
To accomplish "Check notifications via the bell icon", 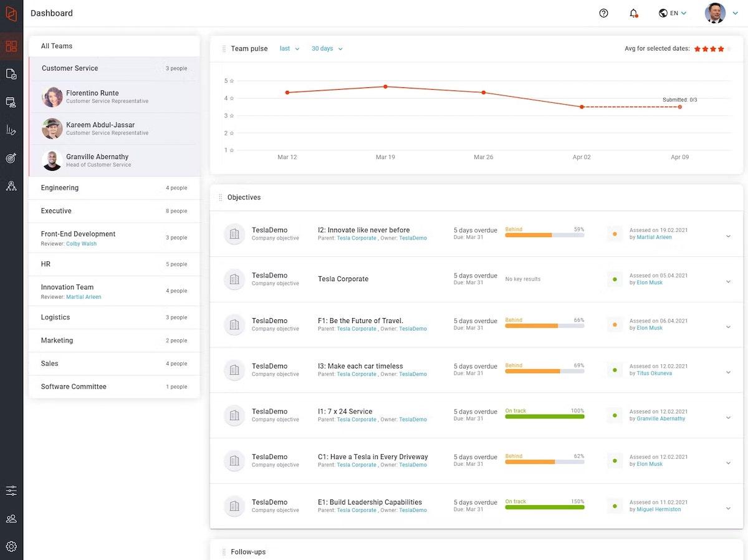I will click(x=633, y=13).
